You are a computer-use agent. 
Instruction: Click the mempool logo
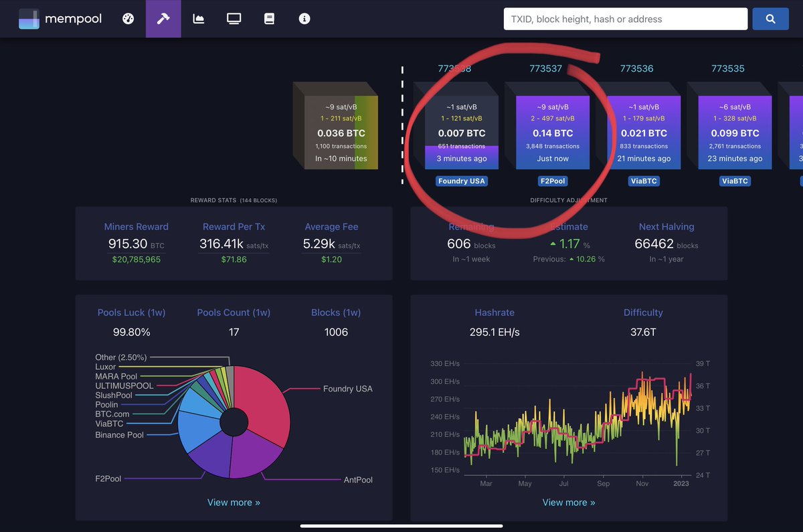(x=60, y=19)
